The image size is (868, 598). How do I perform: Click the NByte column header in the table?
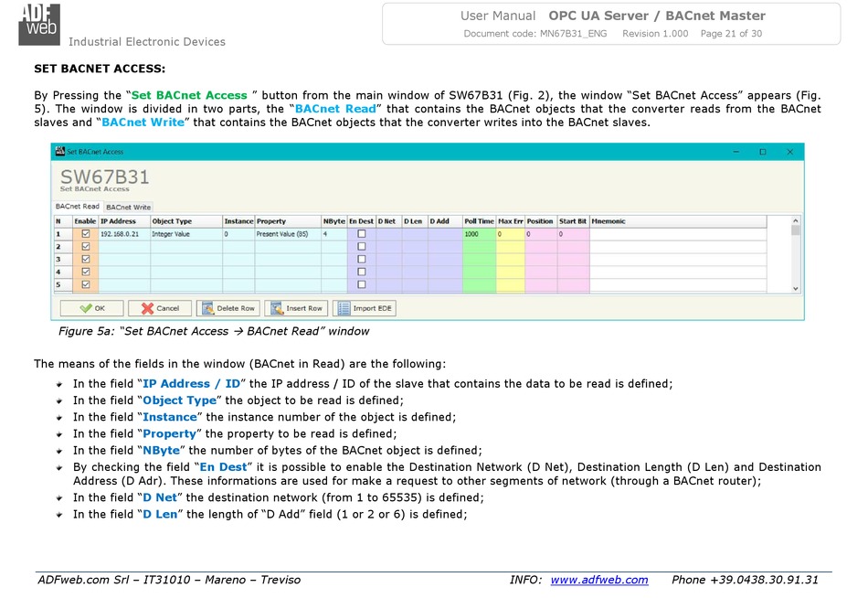334,221
